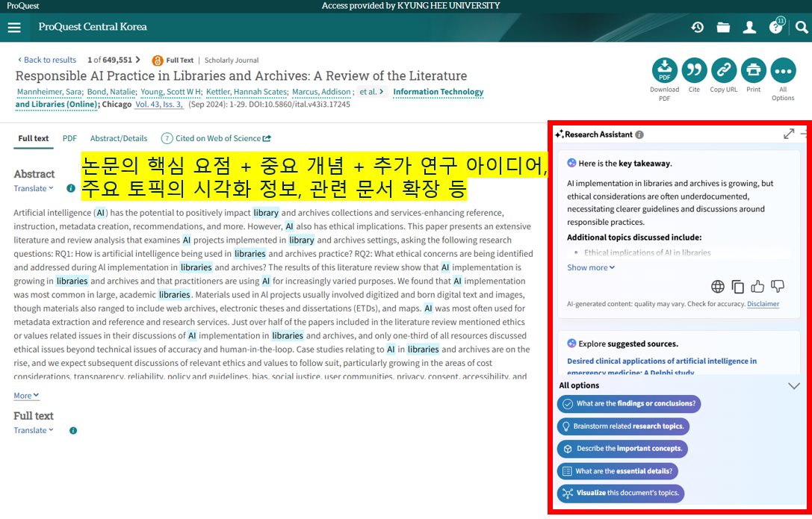This screenshot has width=812, height=519.
Task: Copy the AI key takeaway response
Action: [737, 286]
